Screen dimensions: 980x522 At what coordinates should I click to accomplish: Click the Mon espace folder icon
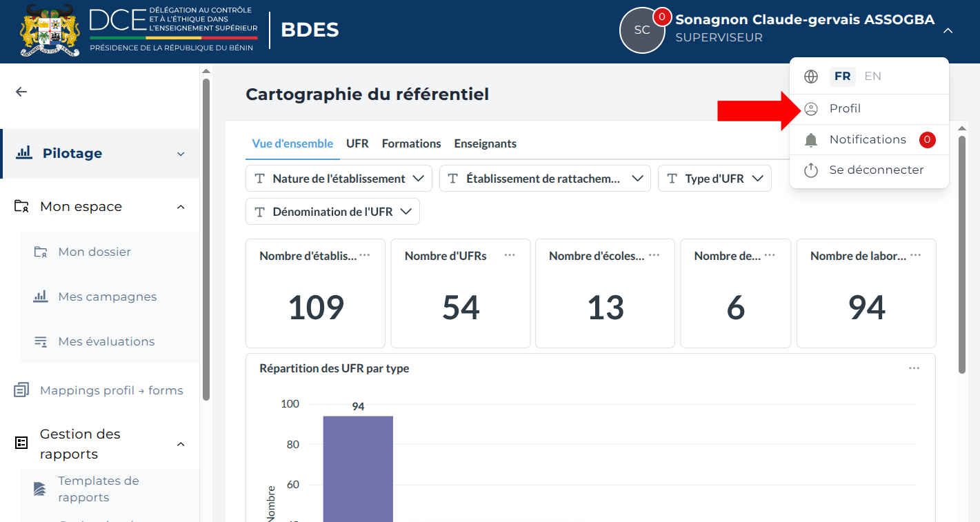(21, 206)
